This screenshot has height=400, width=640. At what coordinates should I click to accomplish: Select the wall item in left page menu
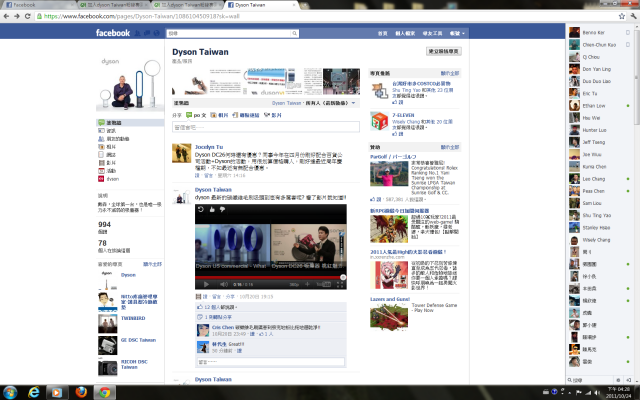click(130, 122)
